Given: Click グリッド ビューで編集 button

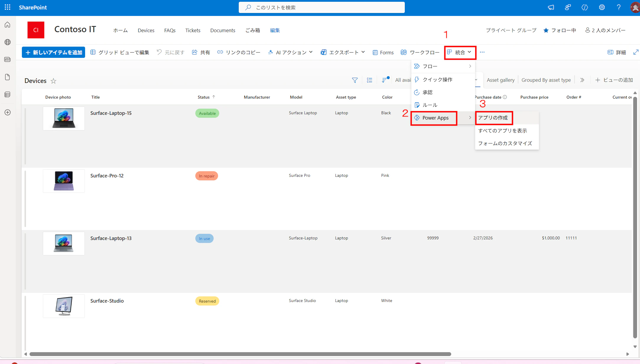Looking at the screenshot, I should click(120, 52).
